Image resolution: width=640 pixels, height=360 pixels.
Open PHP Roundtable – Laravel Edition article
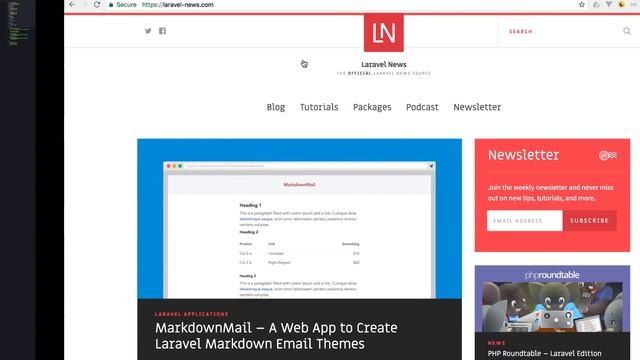544,353
